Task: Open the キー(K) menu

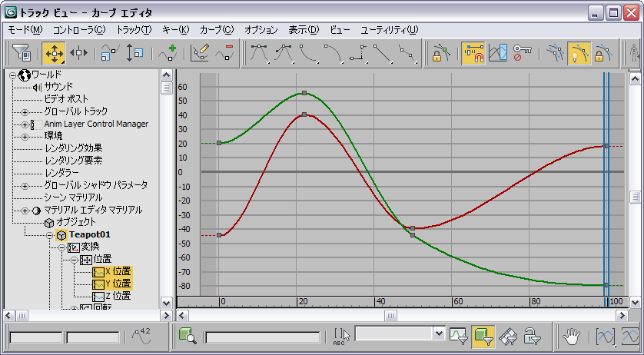Action: coord(176,30)
